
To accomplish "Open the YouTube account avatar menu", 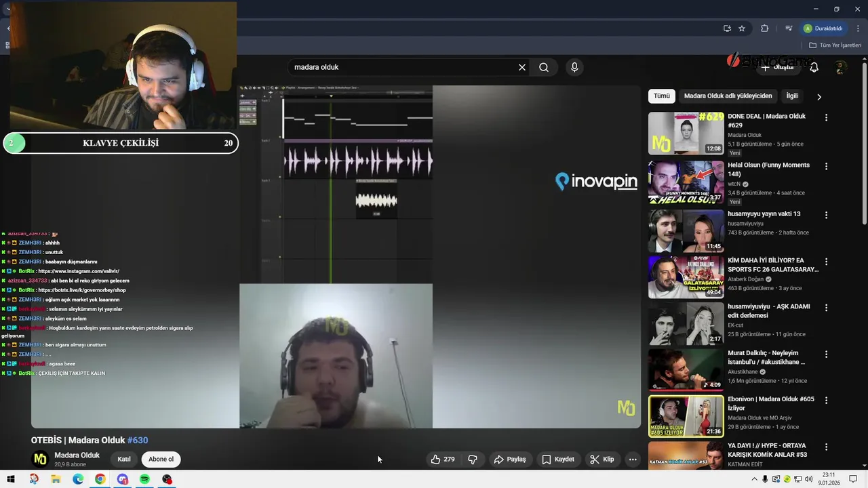I will pos(841,67).
